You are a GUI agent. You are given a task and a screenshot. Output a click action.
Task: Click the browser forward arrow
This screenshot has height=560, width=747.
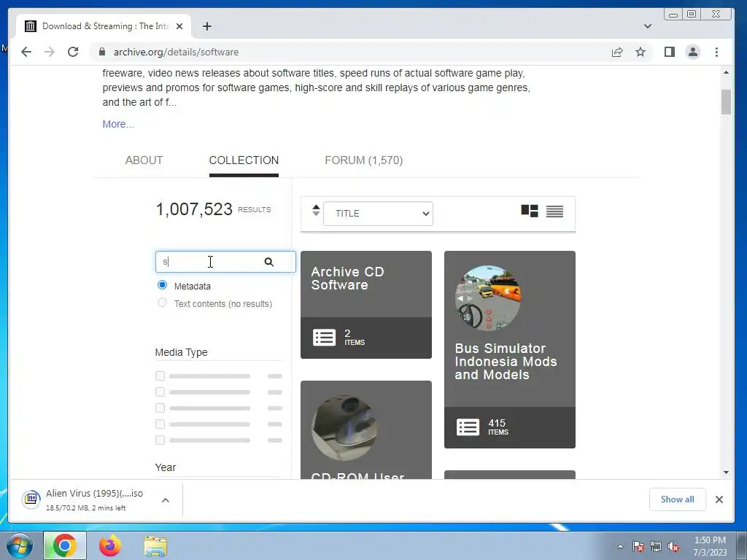point(50,52)
